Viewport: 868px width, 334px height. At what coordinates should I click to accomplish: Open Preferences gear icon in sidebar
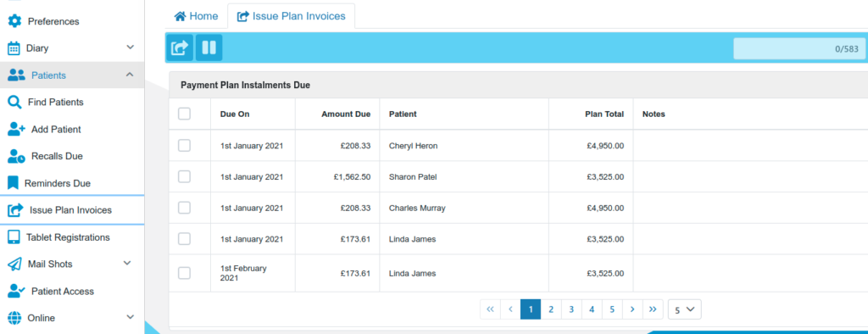(x=14, y=21)
